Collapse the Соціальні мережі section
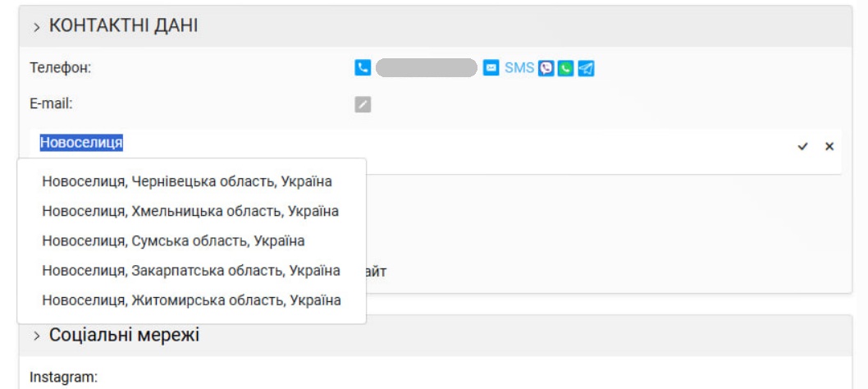The width and height of the screenshot is (868, 389). [37, 336]
